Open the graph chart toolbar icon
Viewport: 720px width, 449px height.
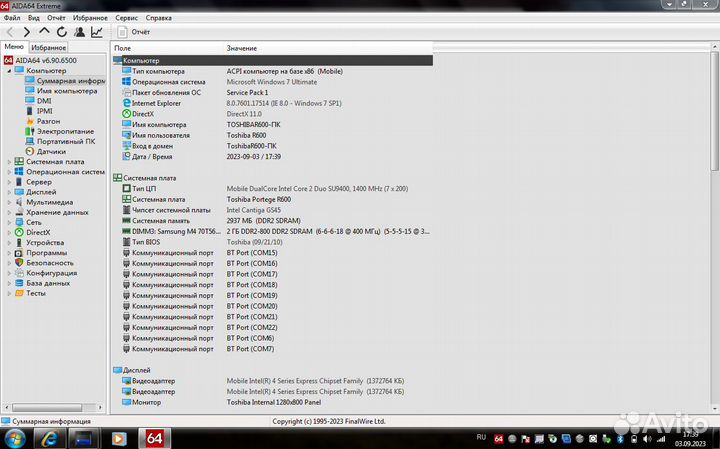[97, 32]
